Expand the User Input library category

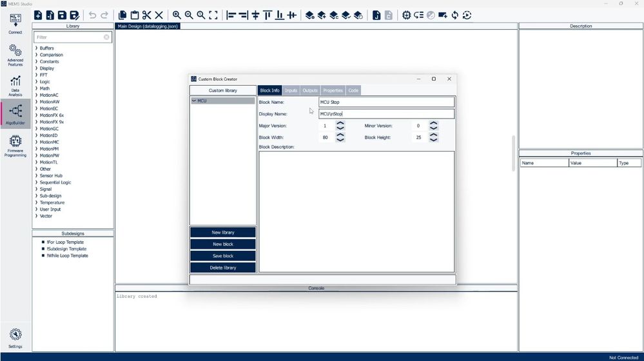pyautogui.click(x=36, y=209)
